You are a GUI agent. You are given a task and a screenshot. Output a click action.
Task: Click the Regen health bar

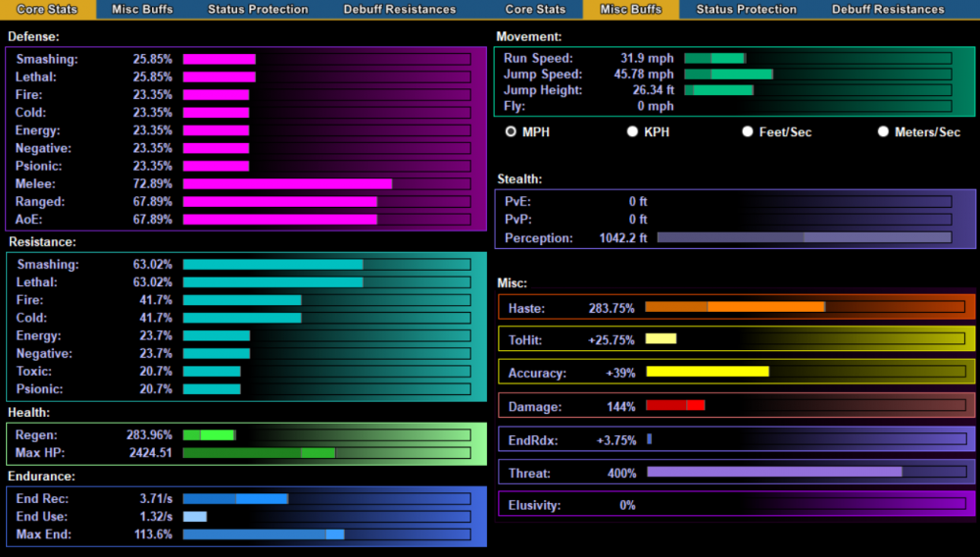(326, 434)
